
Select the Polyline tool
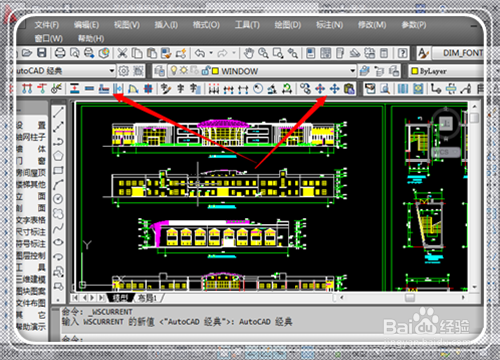click(x=58, y=141)
